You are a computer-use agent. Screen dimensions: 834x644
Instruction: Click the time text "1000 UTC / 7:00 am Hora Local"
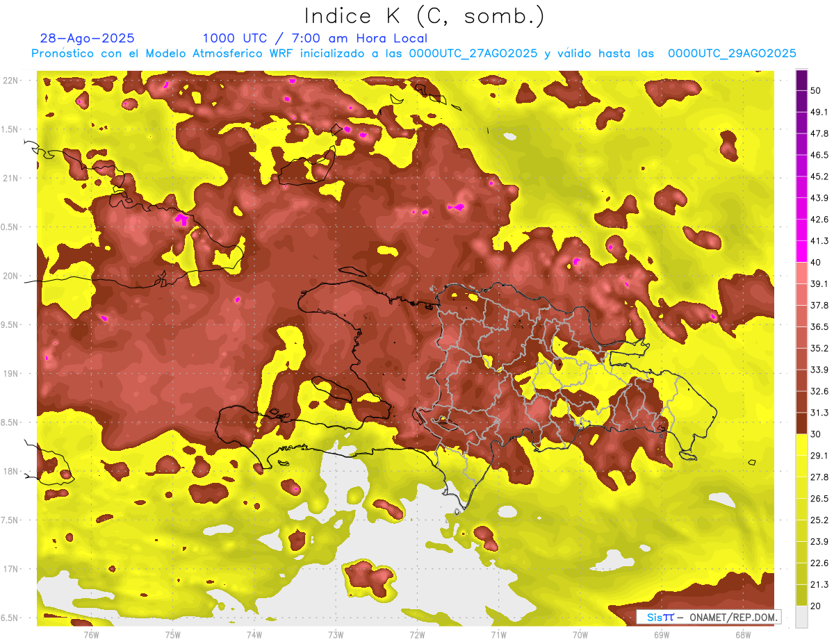click(x=315, y=38)
